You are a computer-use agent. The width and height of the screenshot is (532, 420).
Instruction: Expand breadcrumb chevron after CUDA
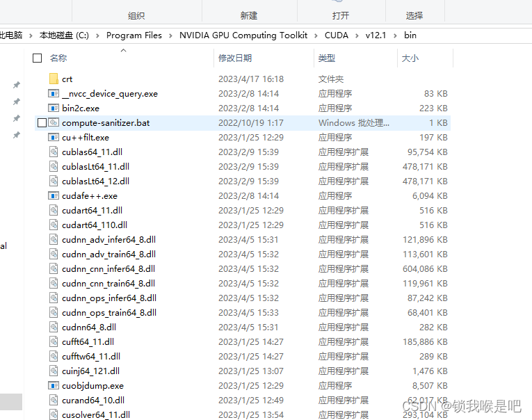pyautogui.click(x=357, y=35)
